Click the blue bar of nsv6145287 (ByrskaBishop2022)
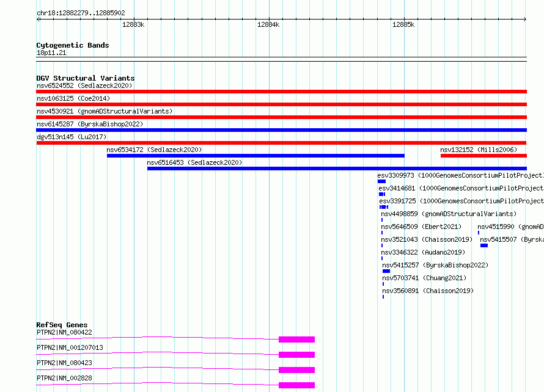The height and width of the screenshot is (392, 544). tap(281, 130)
